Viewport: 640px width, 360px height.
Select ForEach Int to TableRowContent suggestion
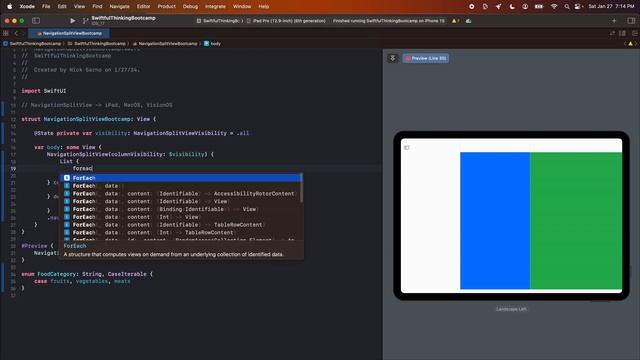pyautogui.click(x=180, y=232)
